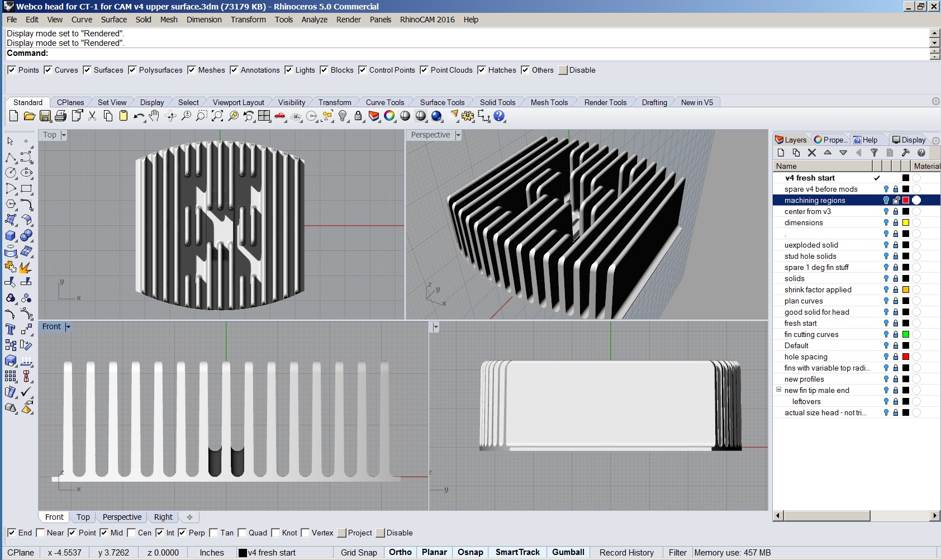Toggle Planar mode in the status bar

pyautogui.click(x=434, y=553)
